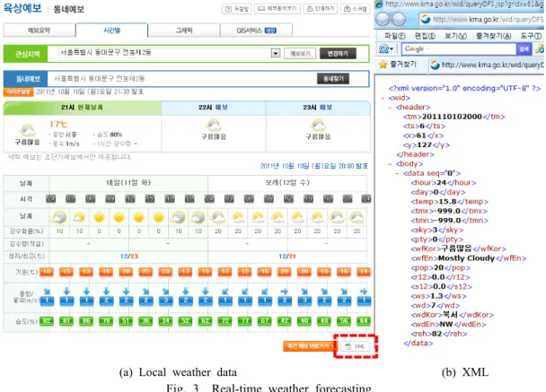Image resolution: width=546 pixels, height=392 pixels.
Task: Click the <temp>15.8</temp> line
Action: coord(450,202)
